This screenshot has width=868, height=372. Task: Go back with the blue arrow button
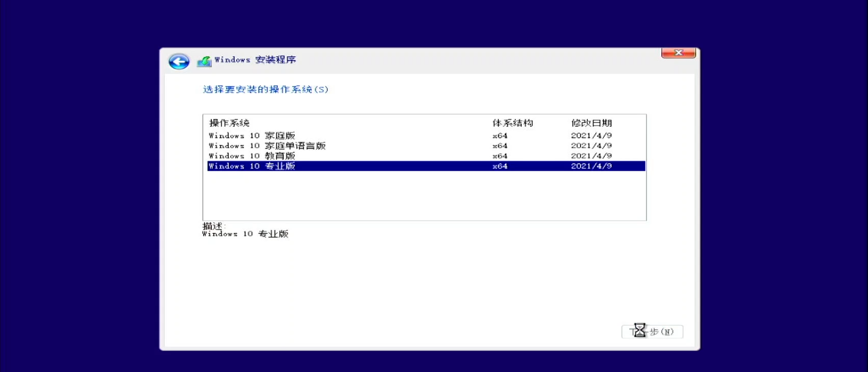(179, 62)
